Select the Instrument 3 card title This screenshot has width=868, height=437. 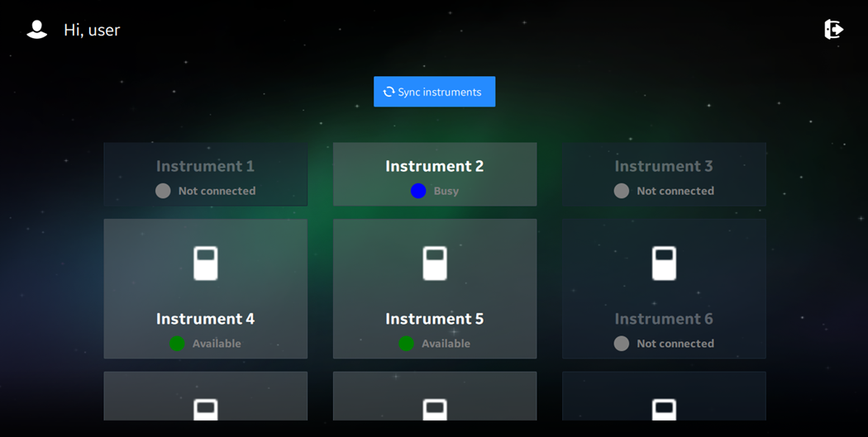pos(664,166)
